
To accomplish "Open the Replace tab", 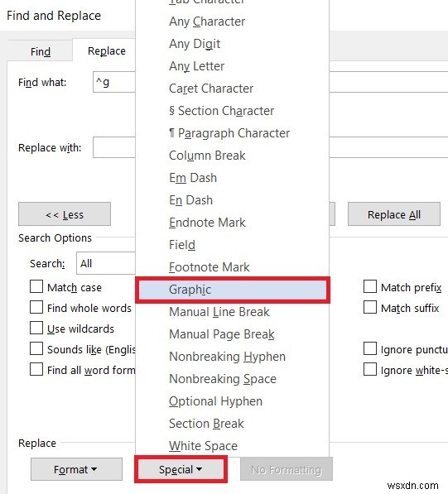I will pos(107,50).
